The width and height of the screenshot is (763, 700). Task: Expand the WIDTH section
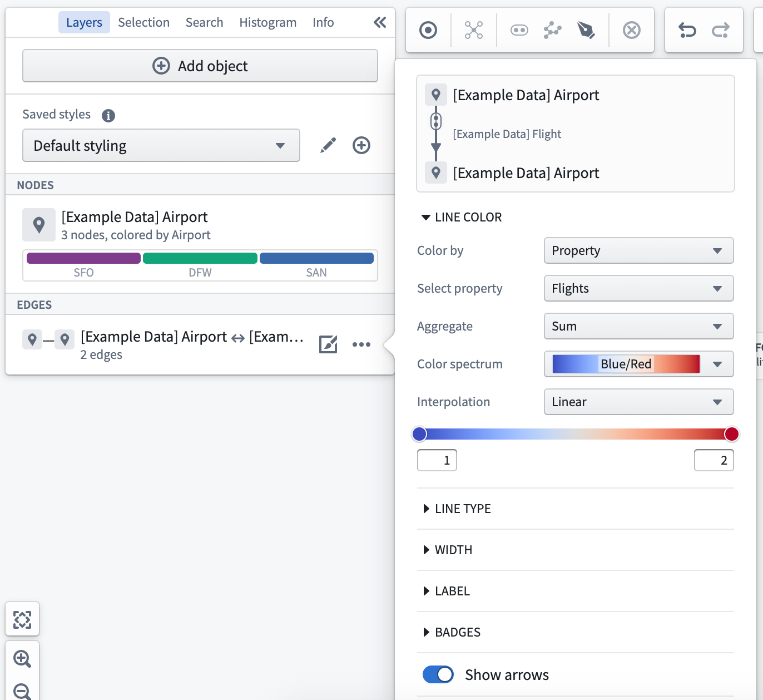[448, 550]
